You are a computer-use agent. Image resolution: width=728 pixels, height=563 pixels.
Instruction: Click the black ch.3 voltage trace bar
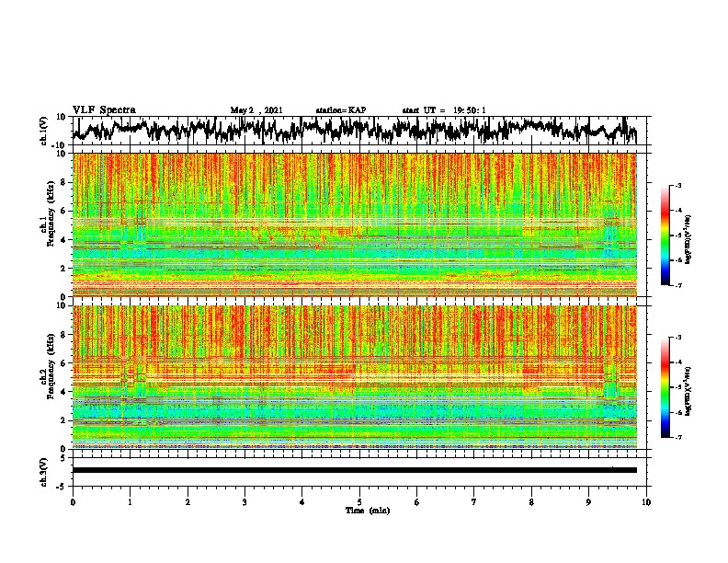[x=355, y=470]
